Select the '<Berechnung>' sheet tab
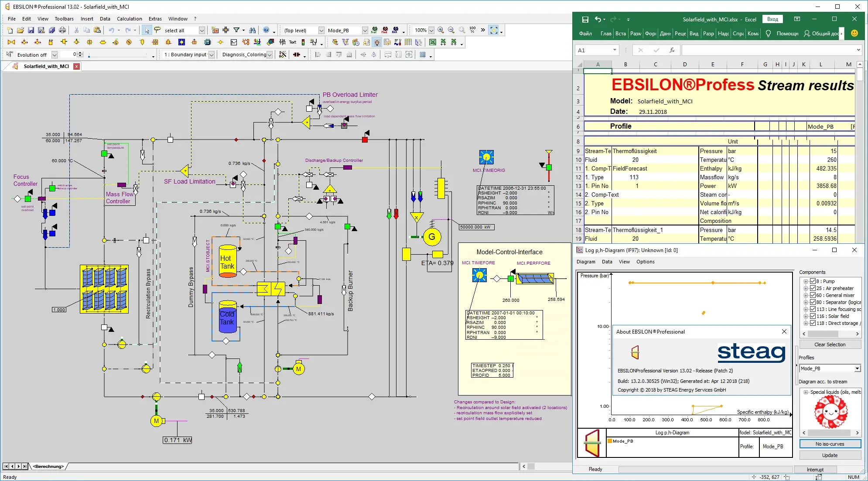868x481 pixels. (48, 467)
